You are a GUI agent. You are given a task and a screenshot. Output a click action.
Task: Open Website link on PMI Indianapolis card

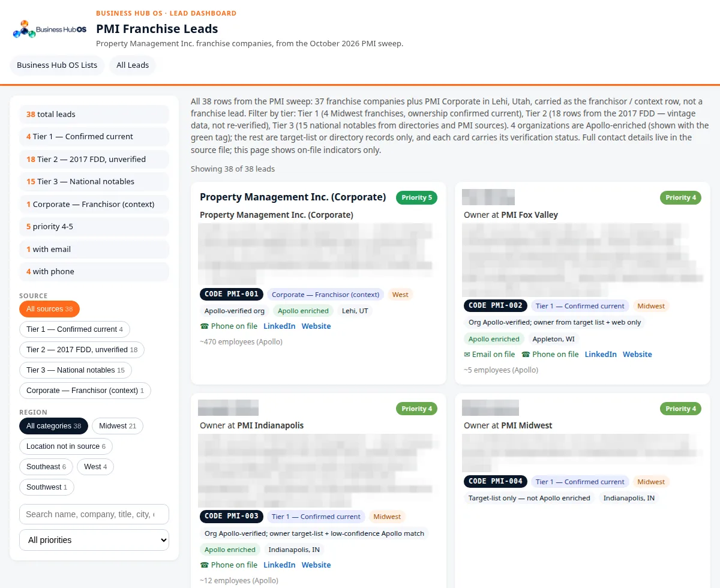coord(316,565)
